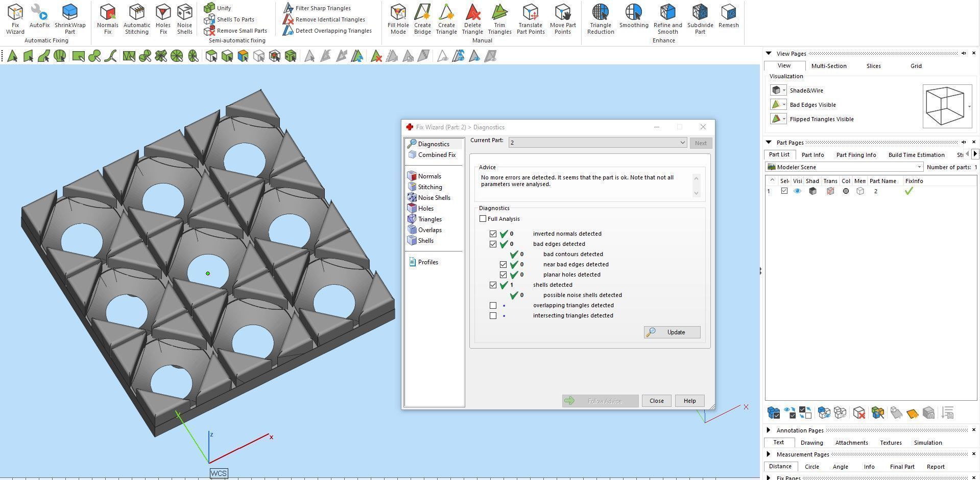Toggle near bad edges checkbox

pos(504,264)
